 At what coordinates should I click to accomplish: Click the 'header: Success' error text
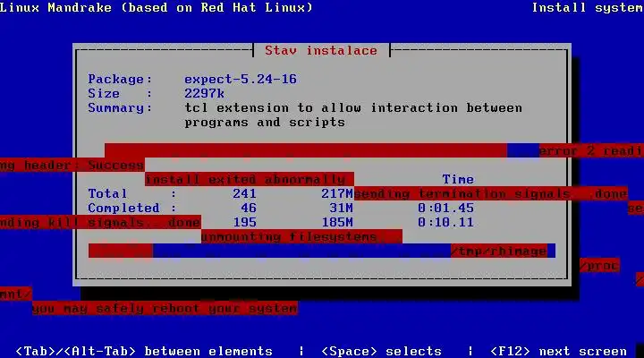coord(84,165)
